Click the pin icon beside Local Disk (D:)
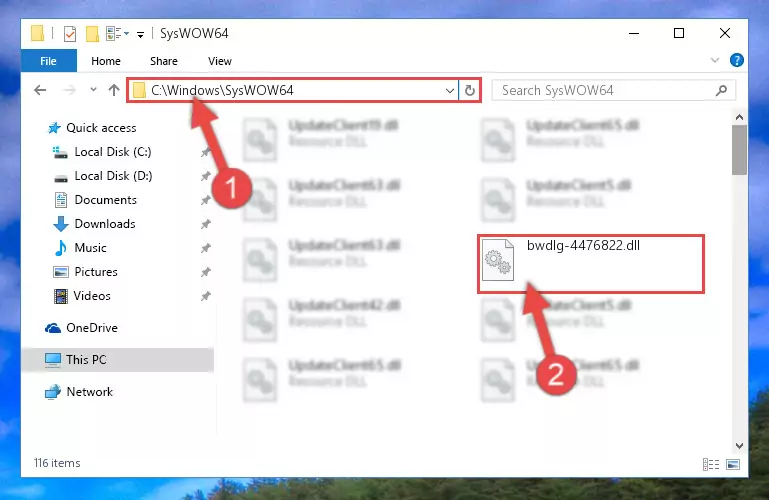The image size is (769, 500). pyautogui.click(x=205, y=176)
